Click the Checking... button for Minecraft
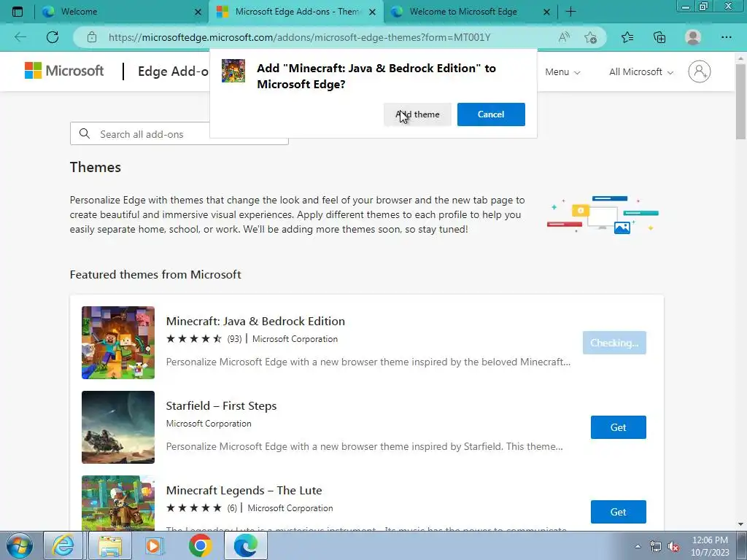The height and width of the screenshot is (560, 747). click(x=614, y=343)
